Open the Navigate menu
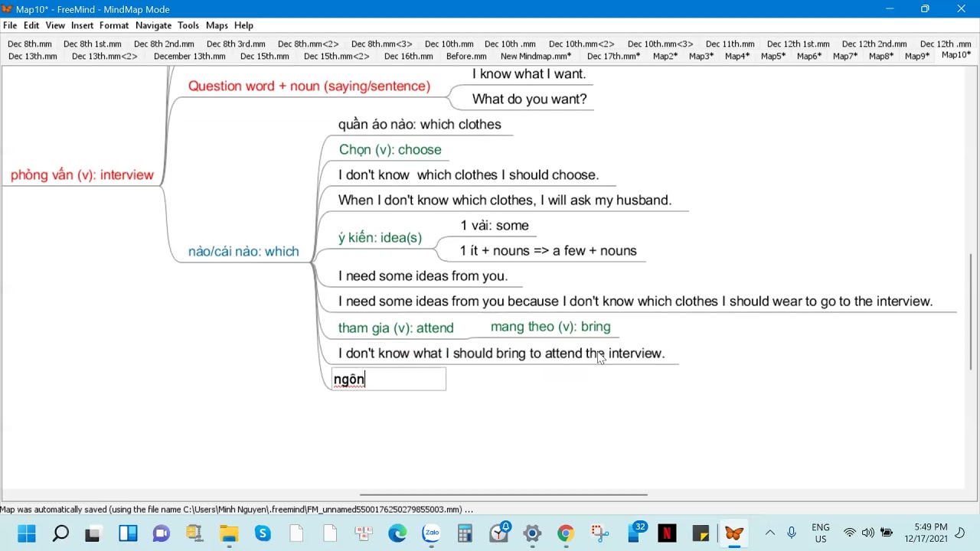 pos(153,25)
